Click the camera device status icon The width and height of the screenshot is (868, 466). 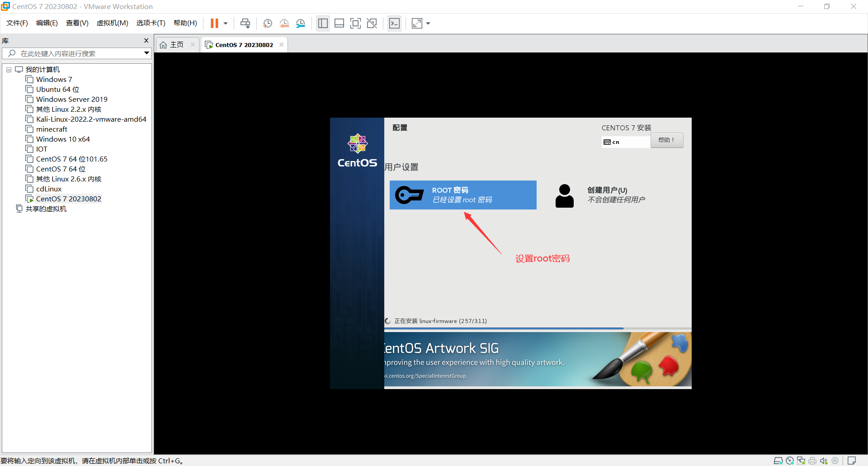coord(835,461)
